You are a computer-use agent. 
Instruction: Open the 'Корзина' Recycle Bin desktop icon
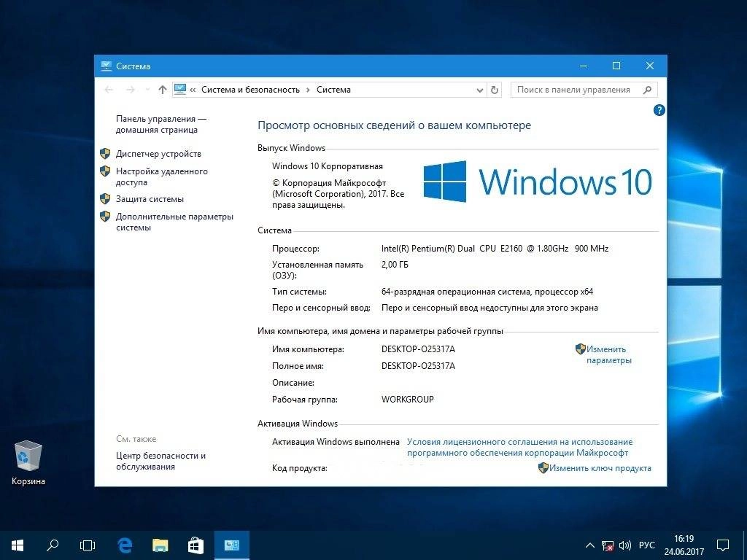pyautogui.click(x=28, y=462)
